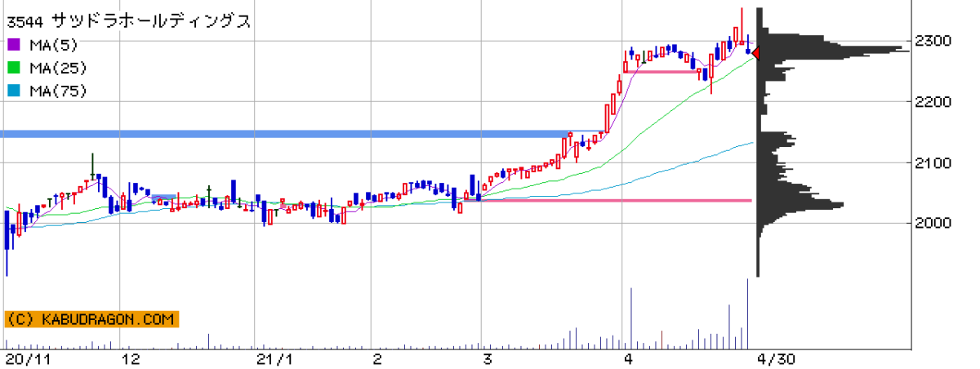Viewport: 980px width, 369px height.
Task: Click the 21/1 date axis label
Action: coord(274,359)
